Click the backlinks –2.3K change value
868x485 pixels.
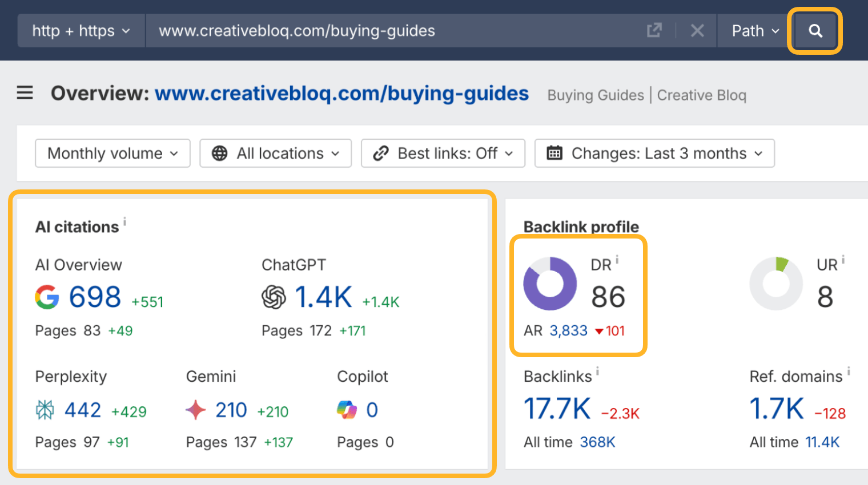coord(620,414)
